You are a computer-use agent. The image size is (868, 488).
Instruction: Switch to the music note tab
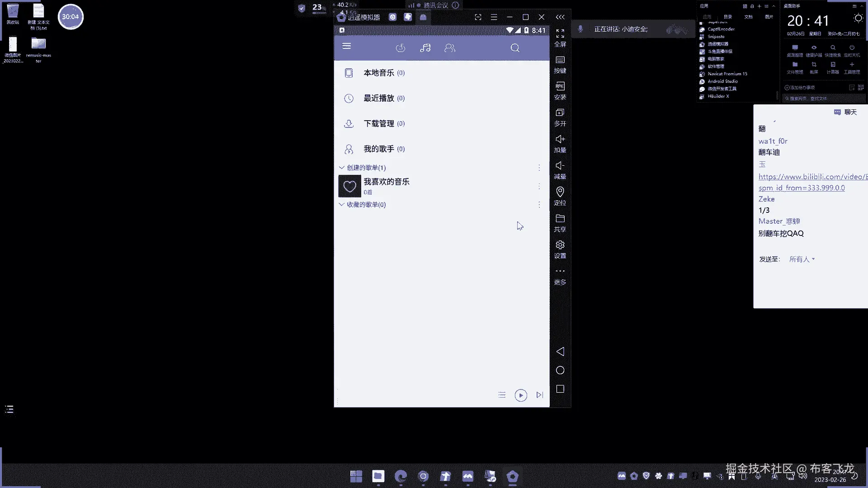pyautogui.click(x=425, y=48)
